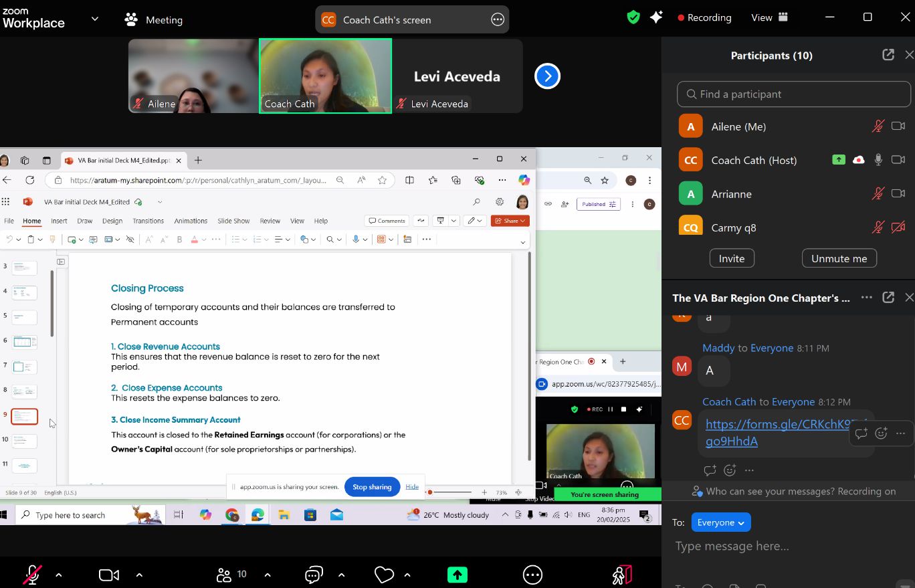This screenshot has width=915, height=588.
Task: Pop out the chat panel
Action: click(x=888, y=298)
